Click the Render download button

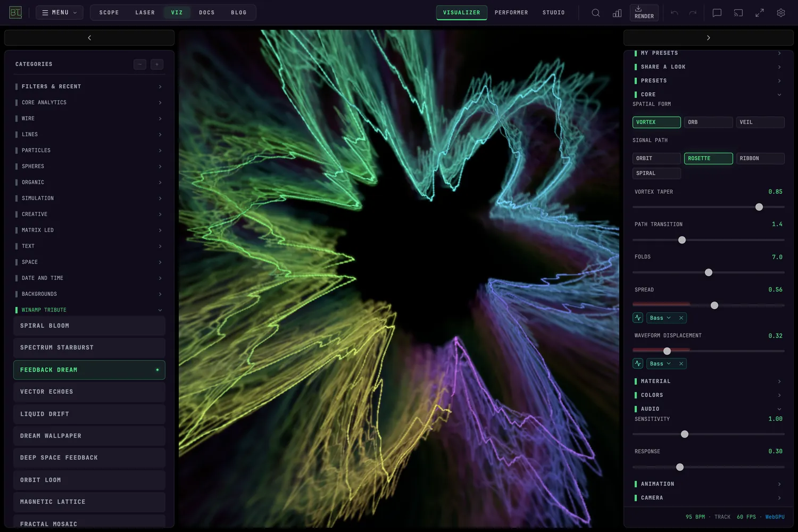tap(644, 13)
